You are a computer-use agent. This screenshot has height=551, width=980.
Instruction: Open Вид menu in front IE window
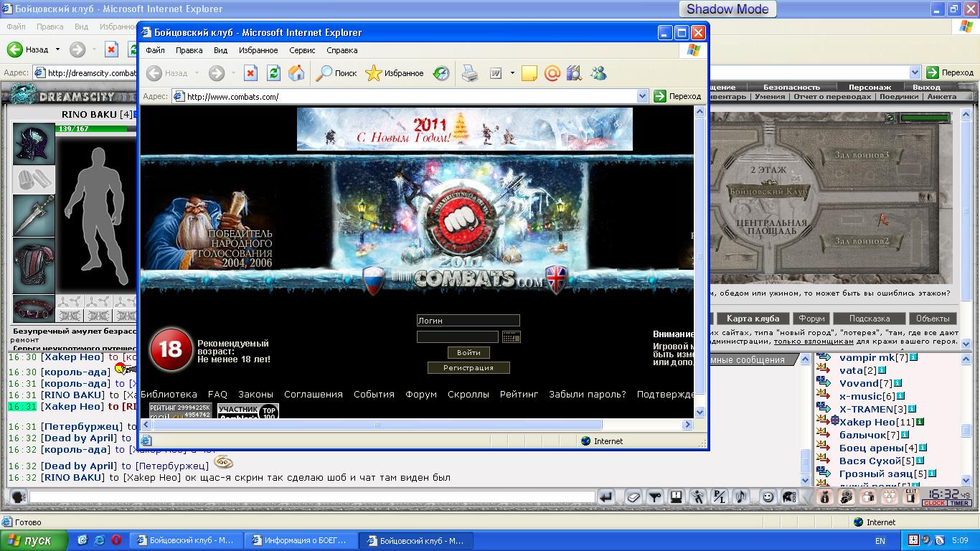[x=220, y=50]
